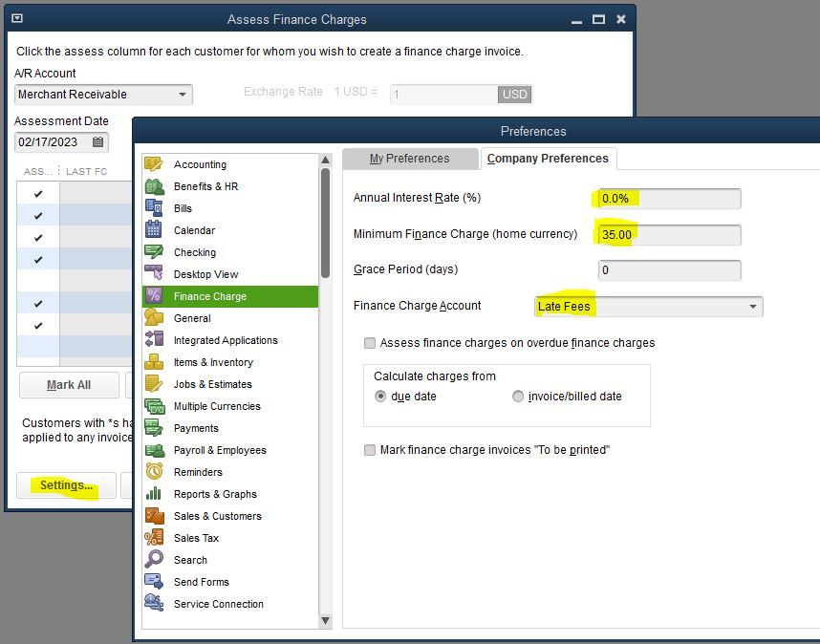Select Sales Tax preference label

tap(196, 538)
